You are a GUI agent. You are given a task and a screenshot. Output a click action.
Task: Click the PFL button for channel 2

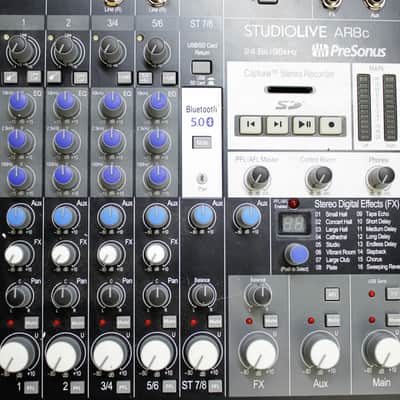77,388
